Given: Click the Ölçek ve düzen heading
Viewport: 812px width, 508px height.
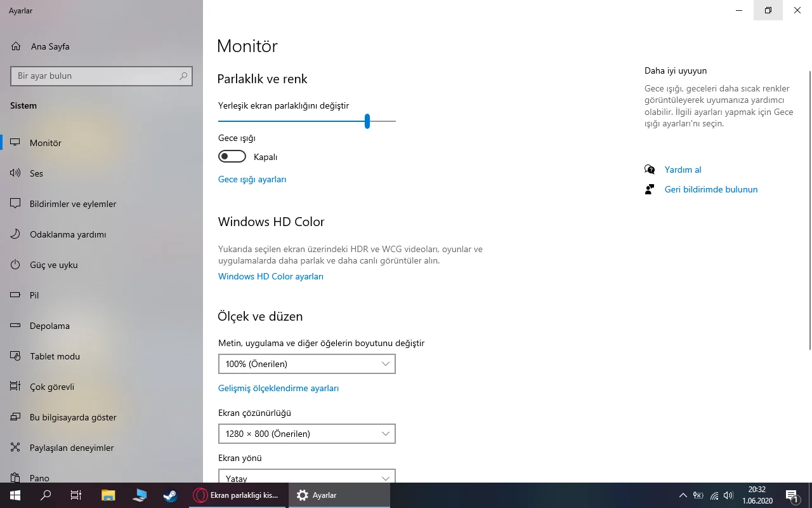Looking at the screenshot, I should tap(261, 316).
